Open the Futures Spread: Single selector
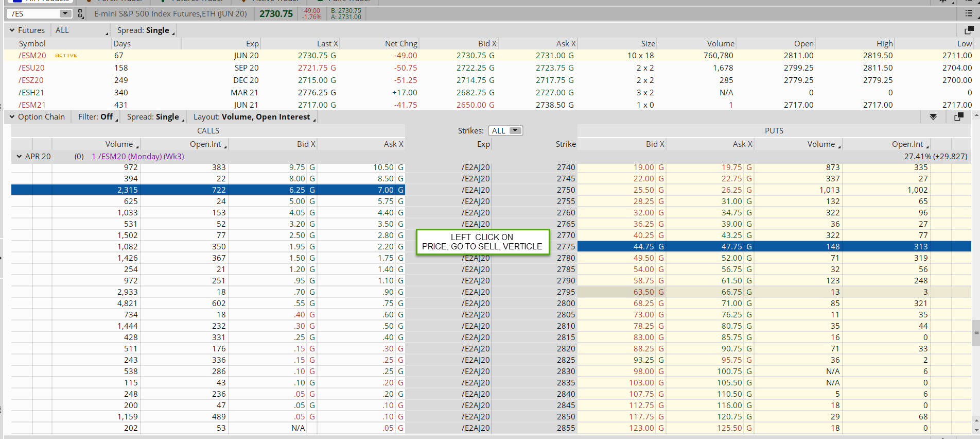The image size is (980, 439). coord(146,30)
